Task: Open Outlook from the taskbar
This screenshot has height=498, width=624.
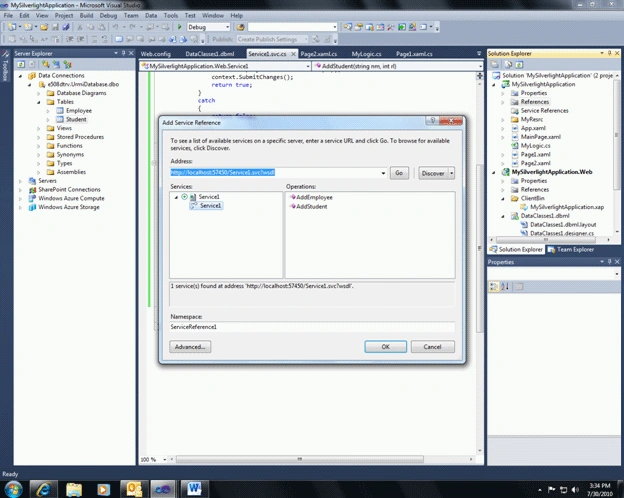Action: [x=134, y=489]
